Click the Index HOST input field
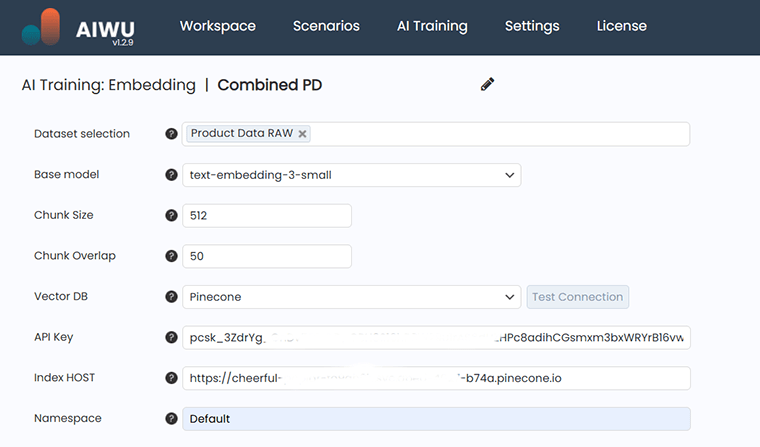Screen dimensions: 760x447 pyautogui.click(x=436, y=378)
